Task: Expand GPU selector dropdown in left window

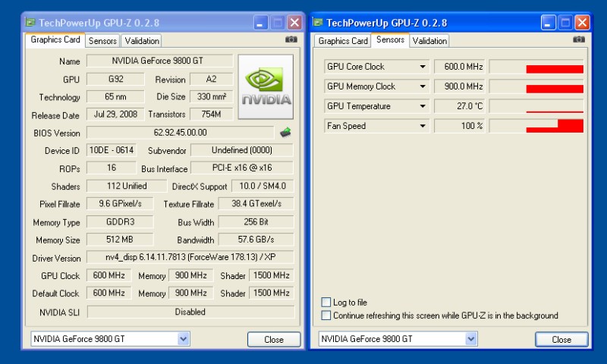Action: pos(184,339)
